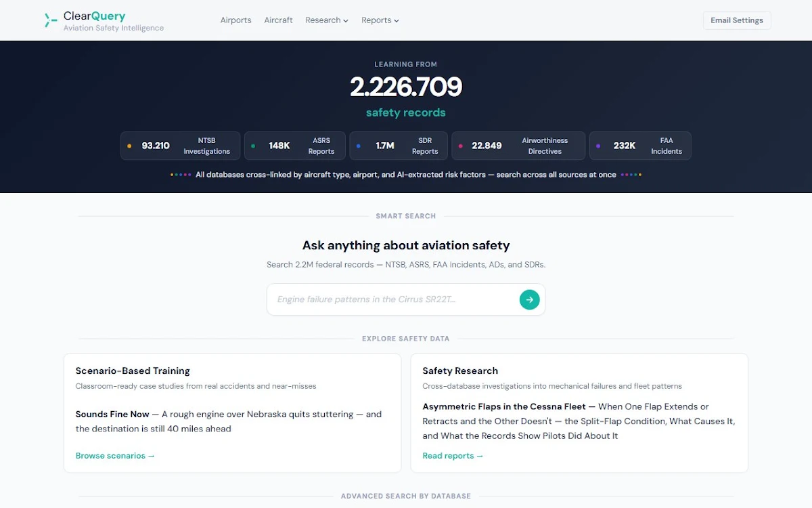The image size is (812, 508).
Task: Expand the Research dropdown menu
Action: (327, 20)
